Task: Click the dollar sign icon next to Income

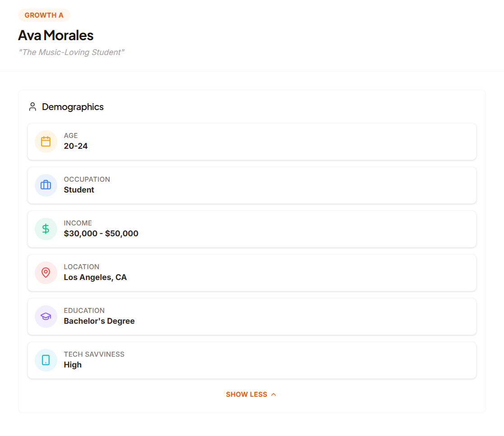Action: (x=46, y=229)
